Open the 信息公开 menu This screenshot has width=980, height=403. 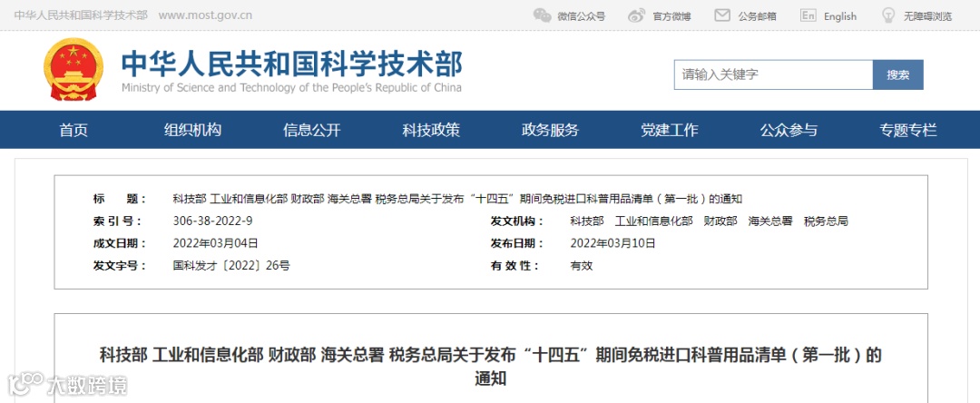click(x=312, y=130)
